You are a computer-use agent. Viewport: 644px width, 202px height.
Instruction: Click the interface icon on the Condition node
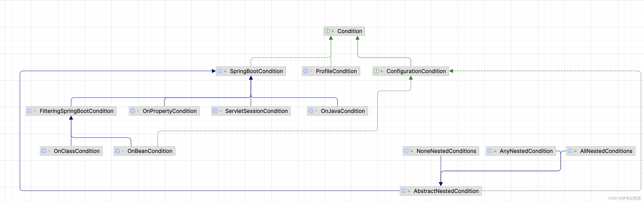pos(327,31)
